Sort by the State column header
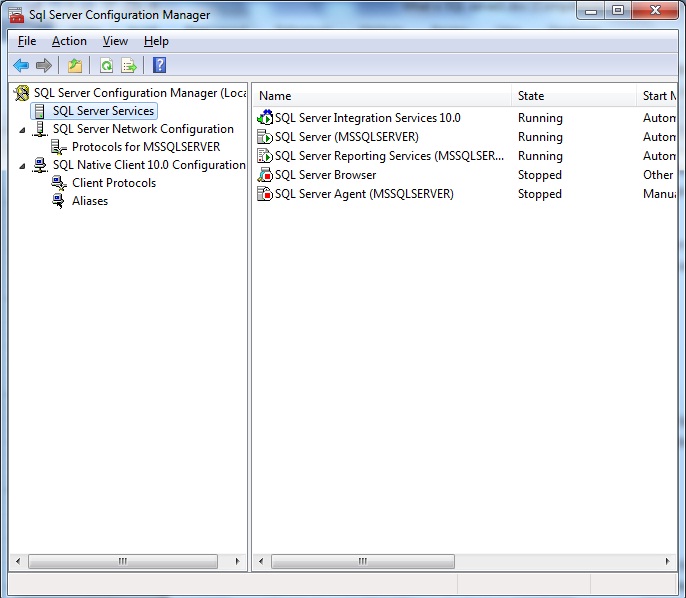Image resolution: width=686 pixels, height=598 pixels. click(x=574, y=96)
